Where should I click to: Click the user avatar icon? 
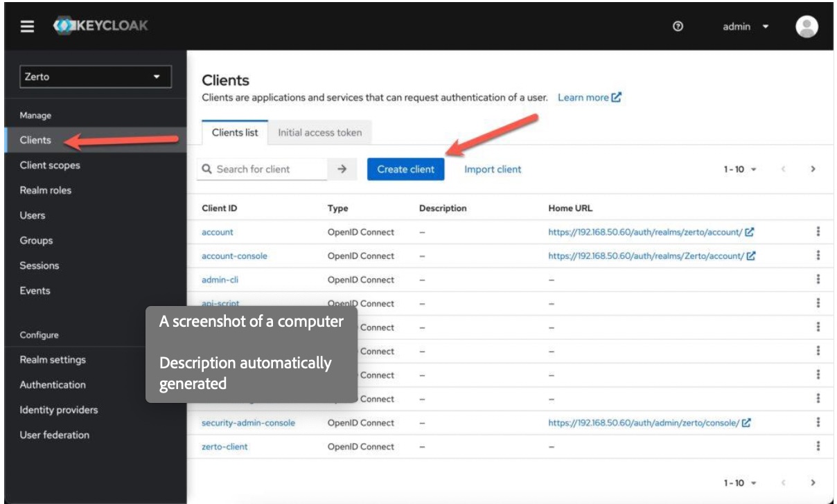[x=807, y=26]
